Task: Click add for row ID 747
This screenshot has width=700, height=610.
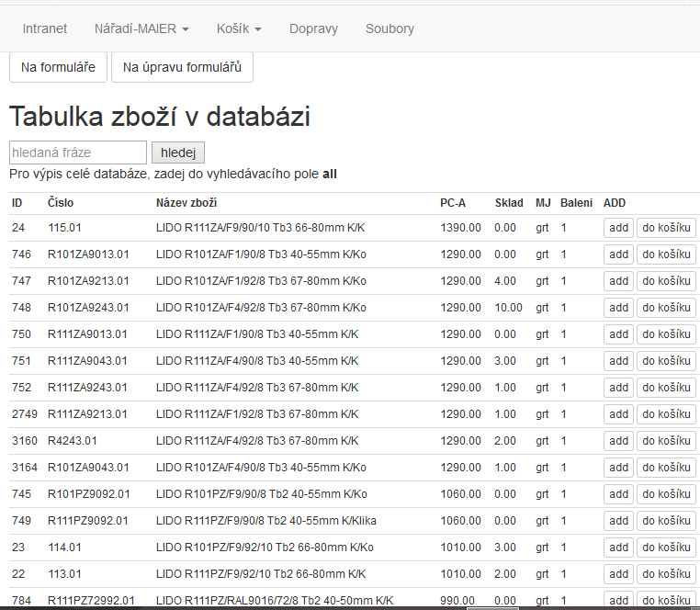Action: 618,281
